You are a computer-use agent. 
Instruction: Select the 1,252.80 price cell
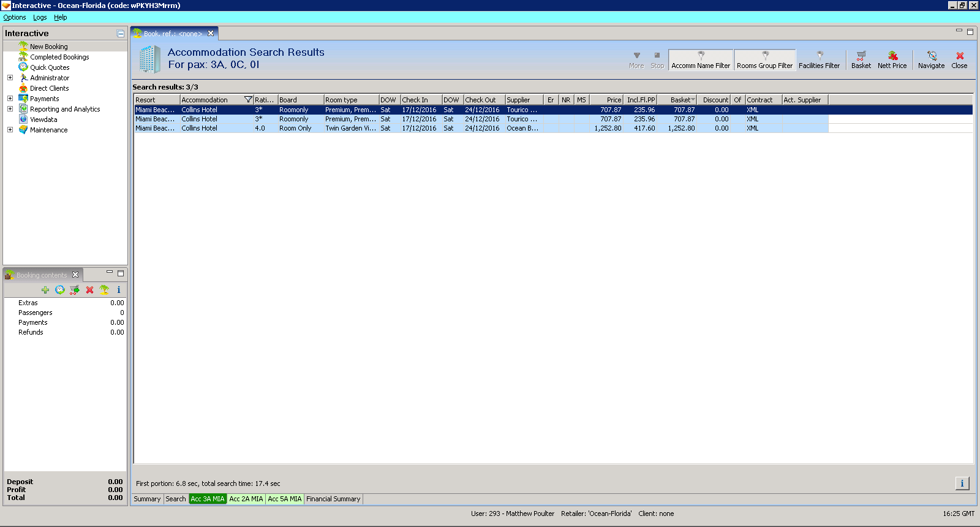608,128
